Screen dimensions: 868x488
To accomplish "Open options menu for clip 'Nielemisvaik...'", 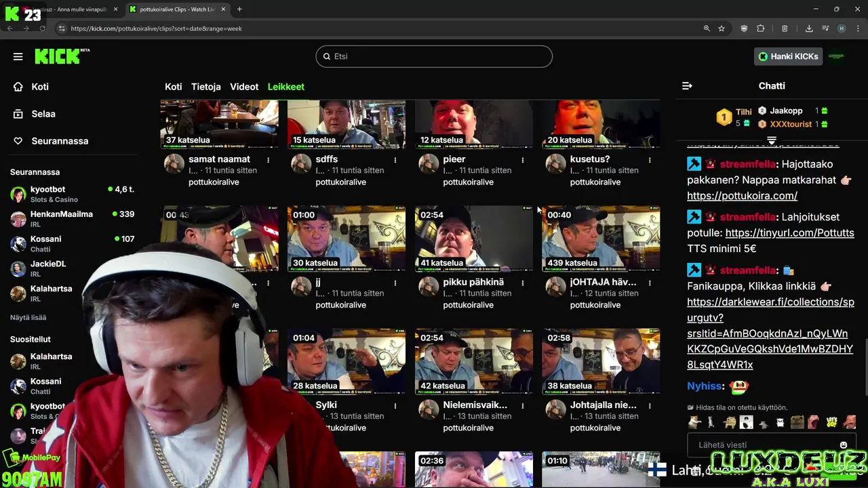I will point(523,405).
